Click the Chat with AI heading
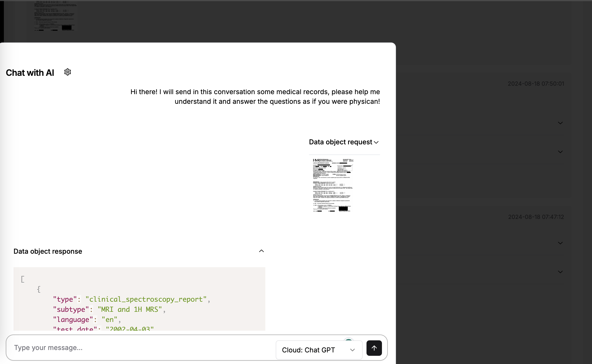 [x=30, y=73]
